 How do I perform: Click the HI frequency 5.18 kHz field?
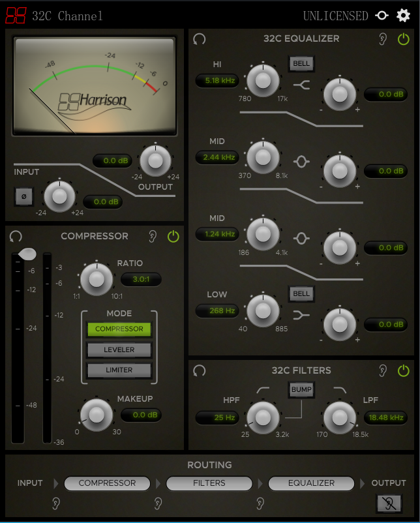point(217,80)
